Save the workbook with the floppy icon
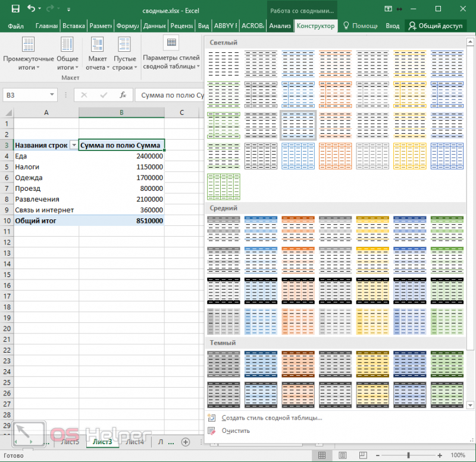 pos(15,9)
